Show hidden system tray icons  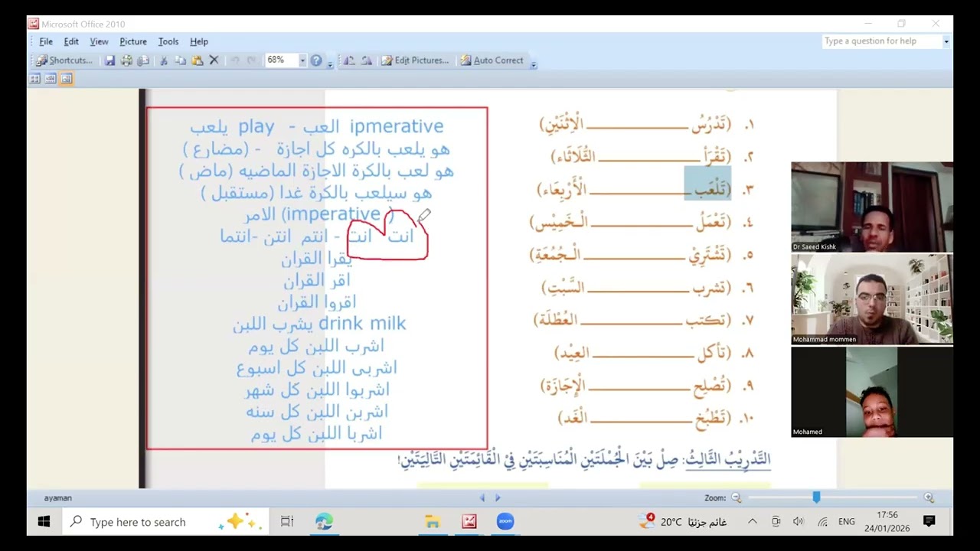tap(753, 522)
